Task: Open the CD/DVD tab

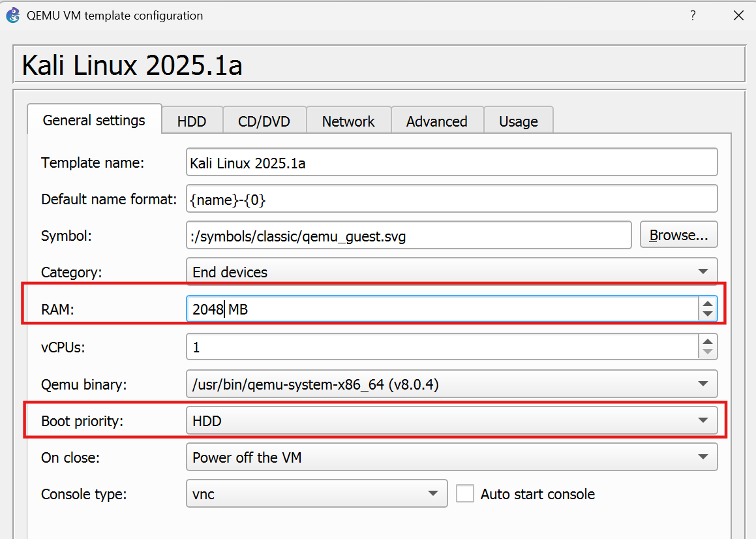Action: (x=264, y=121)
